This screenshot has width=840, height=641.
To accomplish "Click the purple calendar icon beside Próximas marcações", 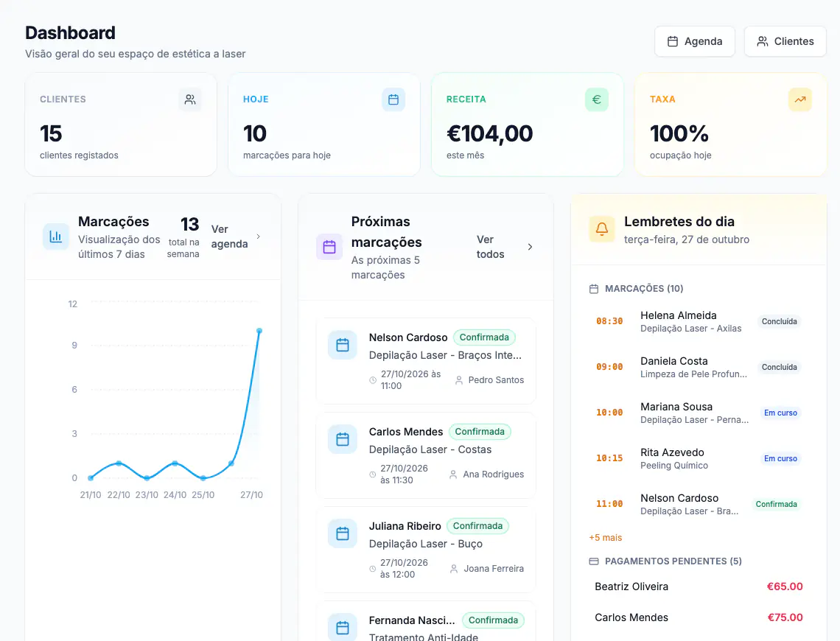I will [329, 247].
